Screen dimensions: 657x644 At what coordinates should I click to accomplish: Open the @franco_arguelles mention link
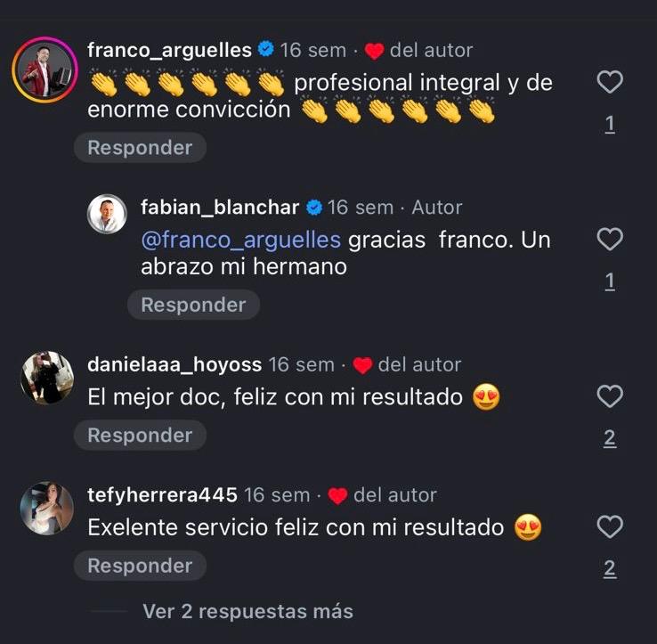[x=240, y=240]
